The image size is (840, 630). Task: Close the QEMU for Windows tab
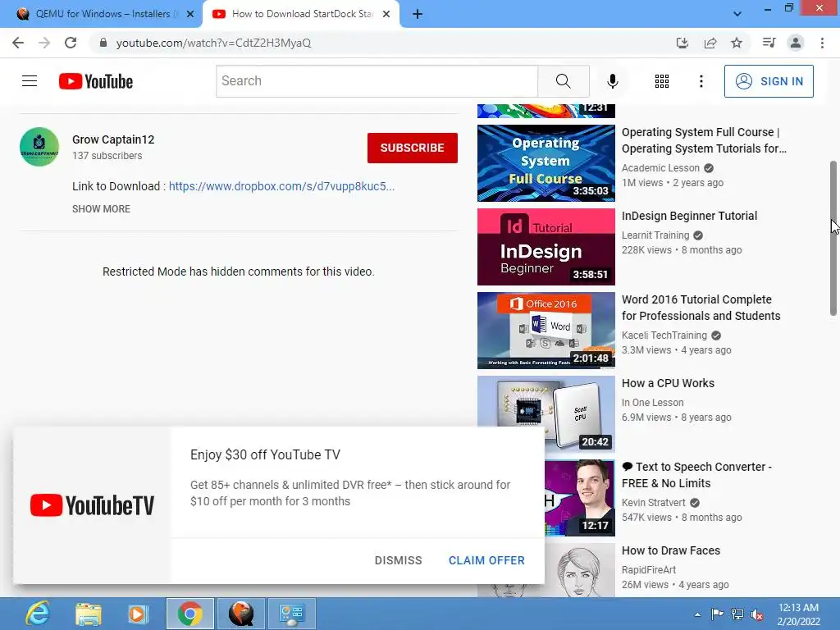[189, 14]
